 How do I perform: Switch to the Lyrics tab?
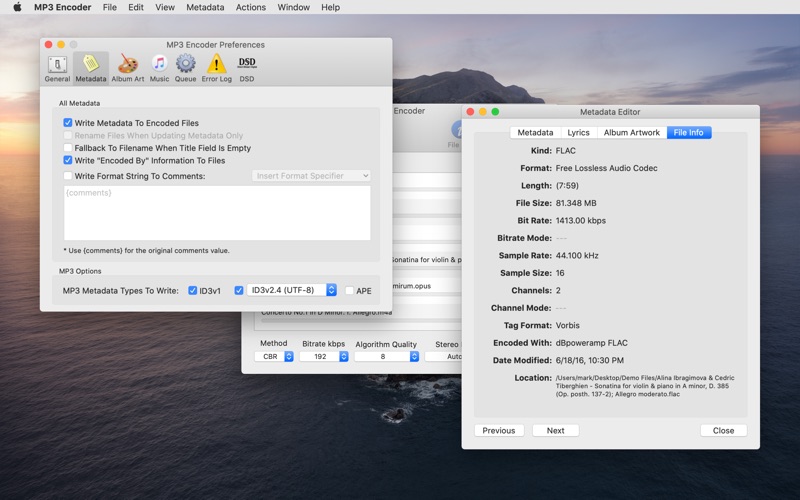[579, 132]
